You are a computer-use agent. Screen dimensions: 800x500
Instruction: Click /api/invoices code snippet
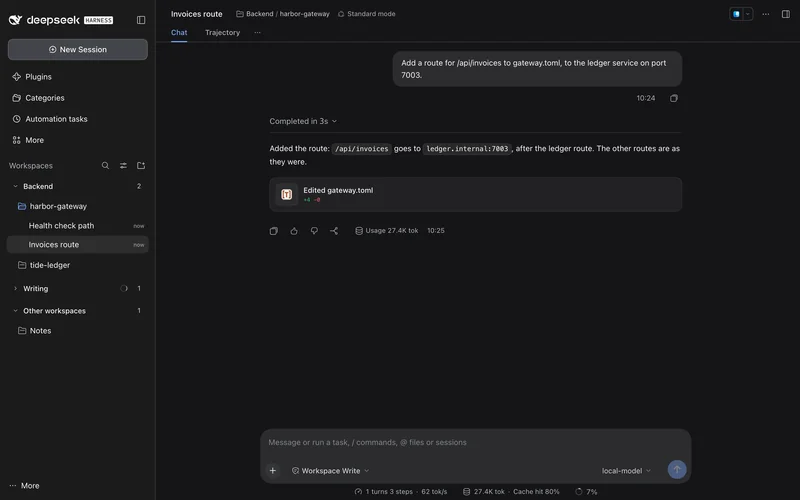click(362, 149)
